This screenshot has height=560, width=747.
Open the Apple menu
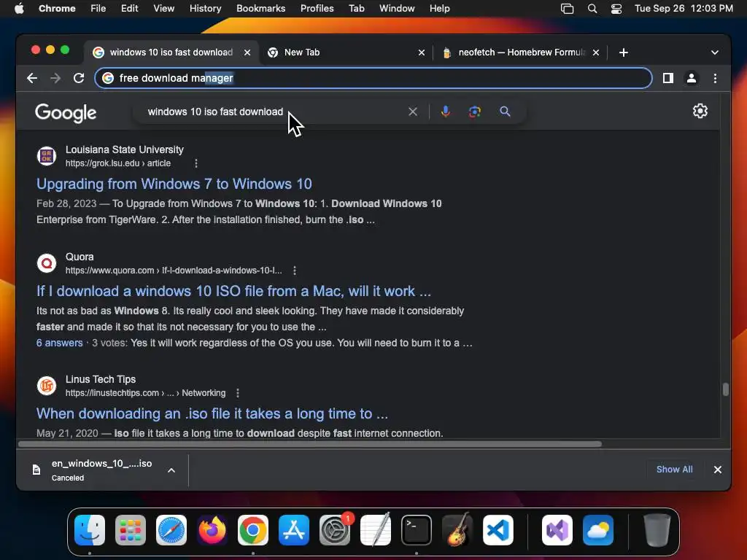coord(19,9)
